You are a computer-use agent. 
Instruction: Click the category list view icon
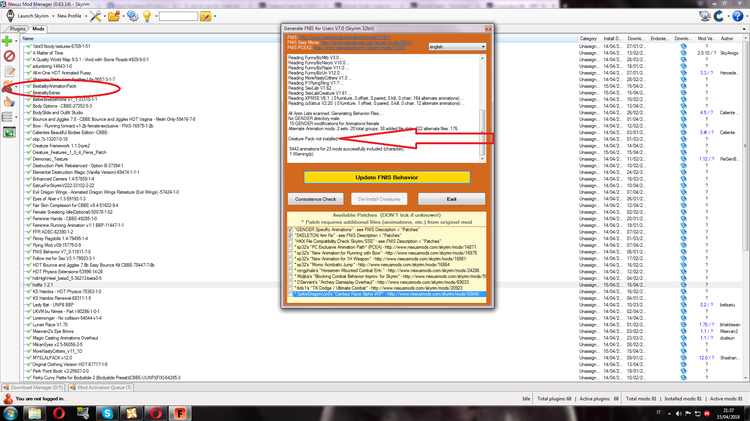tap(7, 117)
